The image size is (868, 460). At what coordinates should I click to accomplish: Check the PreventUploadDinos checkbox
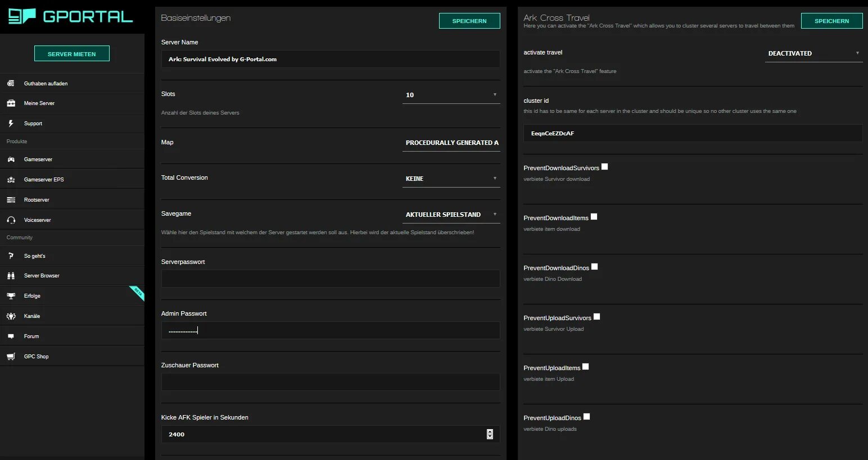(587, 417)
